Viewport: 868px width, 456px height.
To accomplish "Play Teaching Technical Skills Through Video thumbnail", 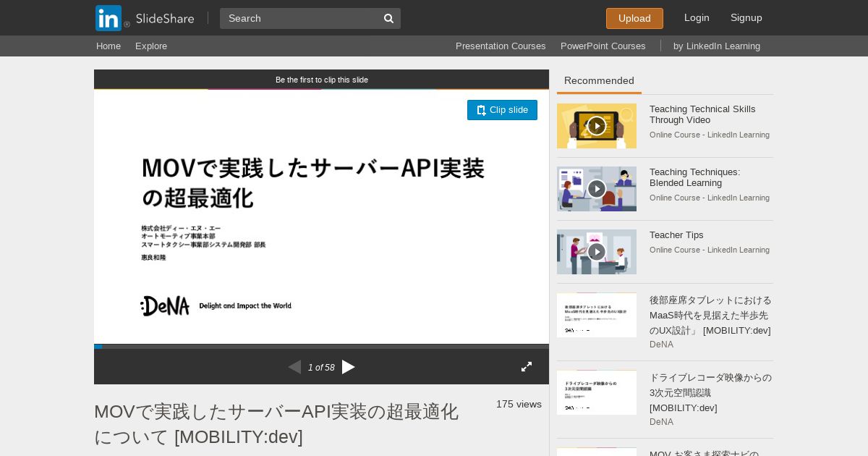I will 597,126.
